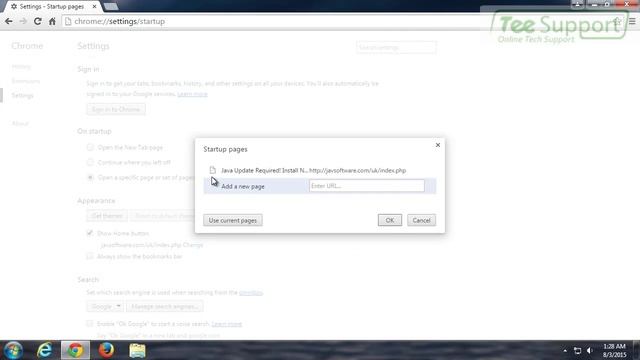640x360 pixels.
Task: Confirm the dialog with OK
Action: pyautogui.click(x=390, y=220)
